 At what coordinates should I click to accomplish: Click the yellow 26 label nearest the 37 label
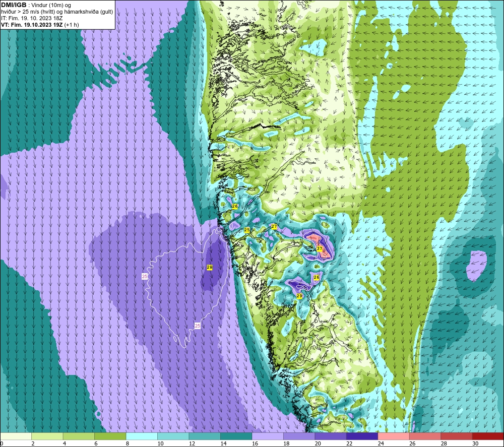(317, 277)
